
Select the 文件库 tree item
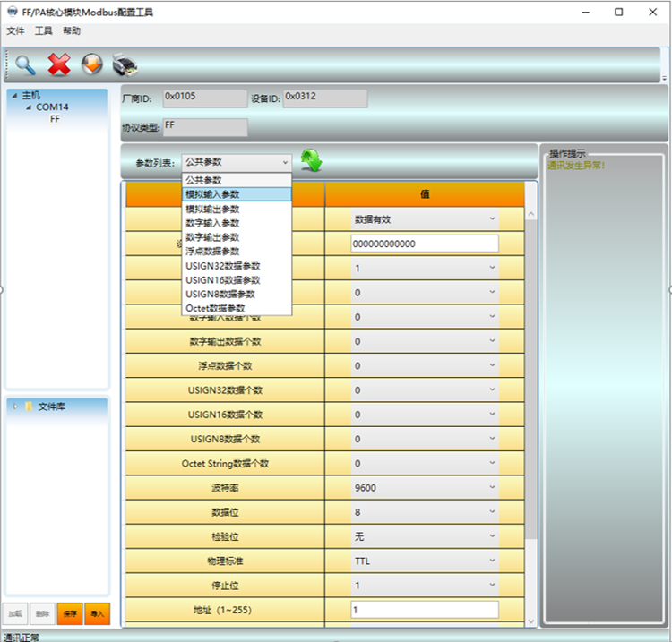click(x=51, y=407)
